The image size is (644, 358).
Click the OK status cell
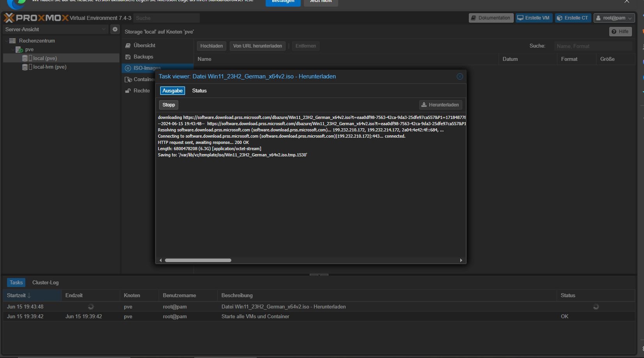tap(564, 317)
